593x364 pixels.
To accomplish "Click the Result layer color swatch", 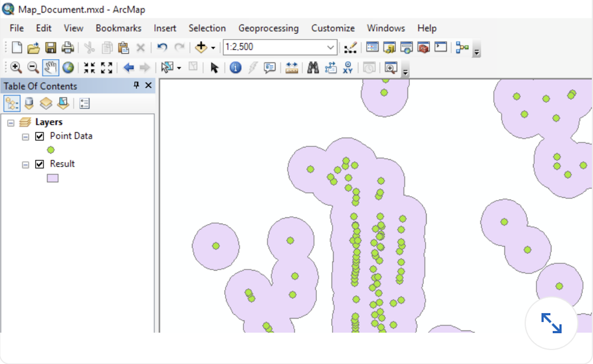I will [x=53, y=177].
